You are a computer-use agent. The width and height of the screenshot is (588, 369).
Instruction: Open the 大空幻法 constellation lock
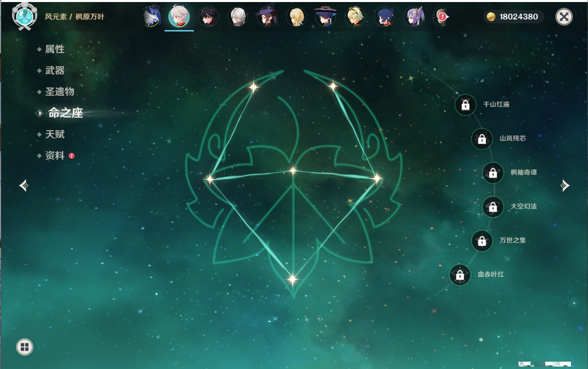pos(493,207)
